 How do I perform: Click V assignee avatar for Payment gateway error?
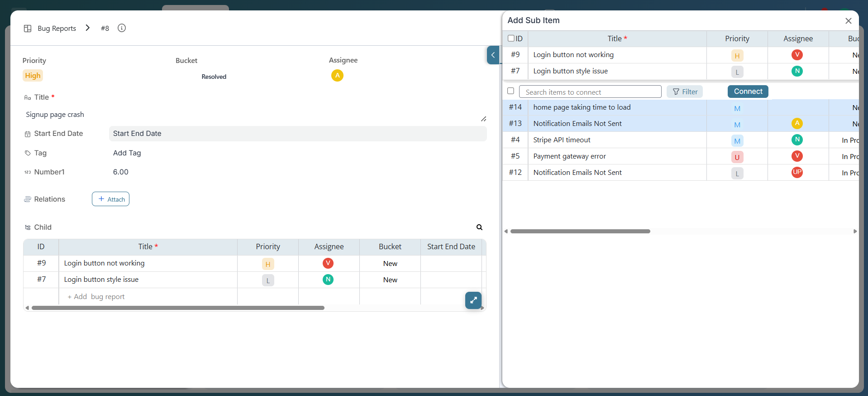pos(797,156)
